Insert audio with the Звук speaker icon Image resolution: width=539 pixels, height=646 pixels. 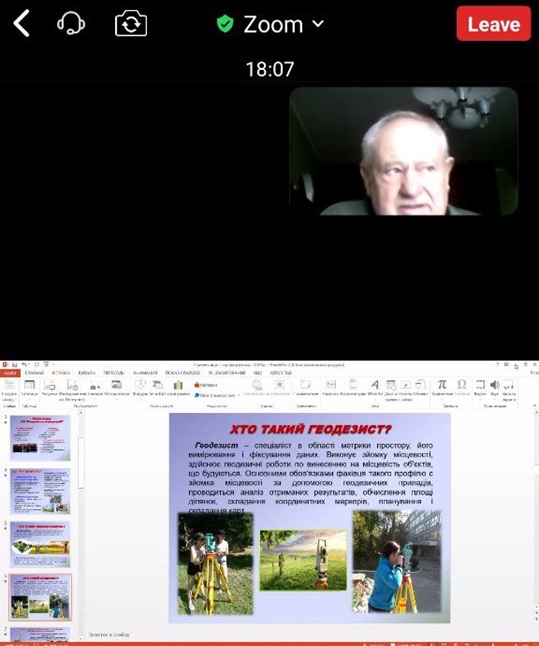(x=494, y=388)
